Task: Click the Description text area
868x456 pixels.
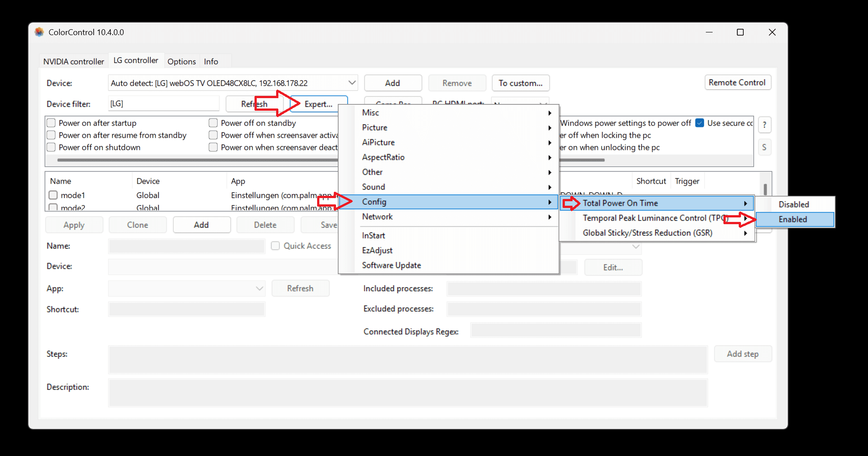Action: (x=408, y=393)
